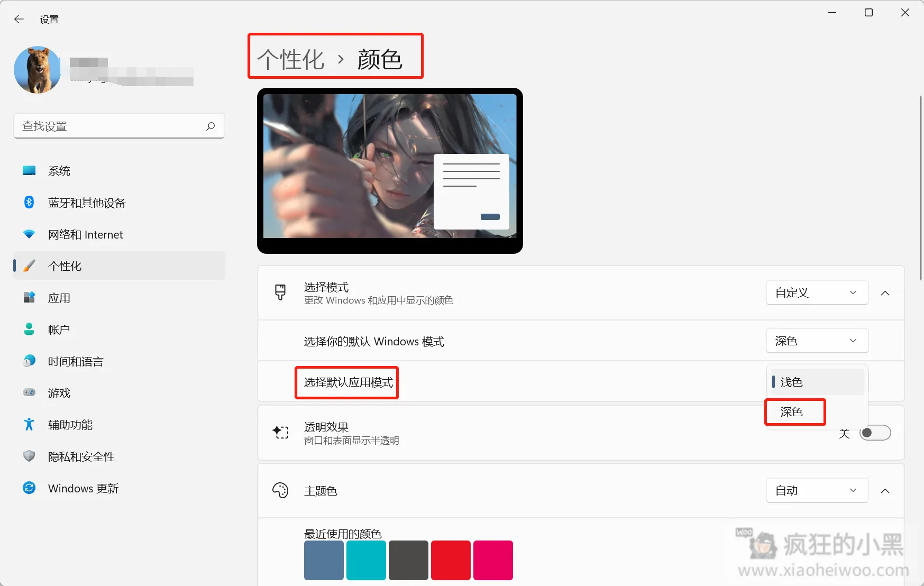924x586 pixels.
Task: Collapse the 选择模式 section chevron
Action: pyautogui.click(x=885, y=293)
